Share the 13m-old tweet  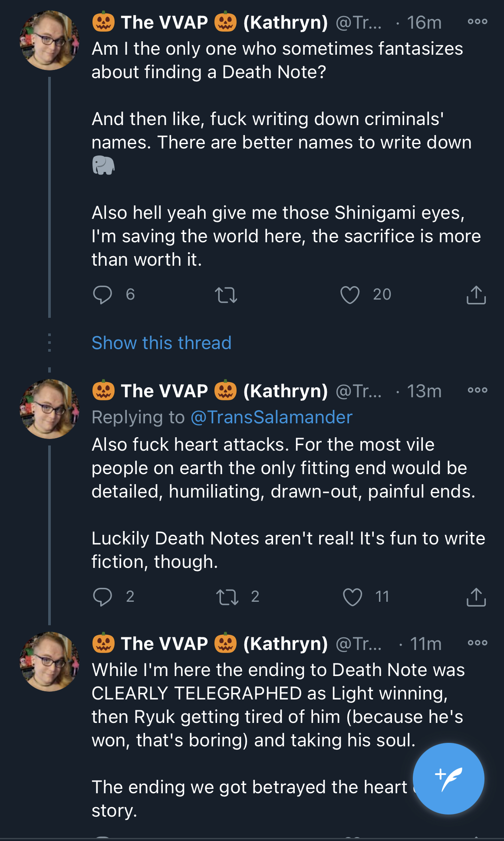pyautogui.click(x=476, y=597)
